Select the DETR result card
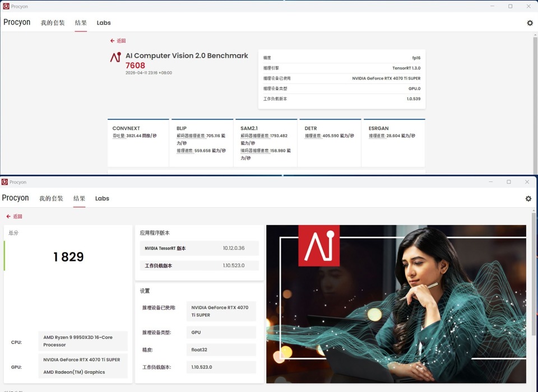Image resolution: width=538 pixels, height=392 pixels. coord(330,143)
